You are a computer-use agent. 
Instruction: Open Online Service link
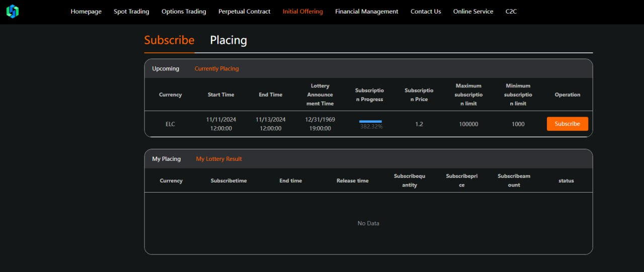[473, 12]
